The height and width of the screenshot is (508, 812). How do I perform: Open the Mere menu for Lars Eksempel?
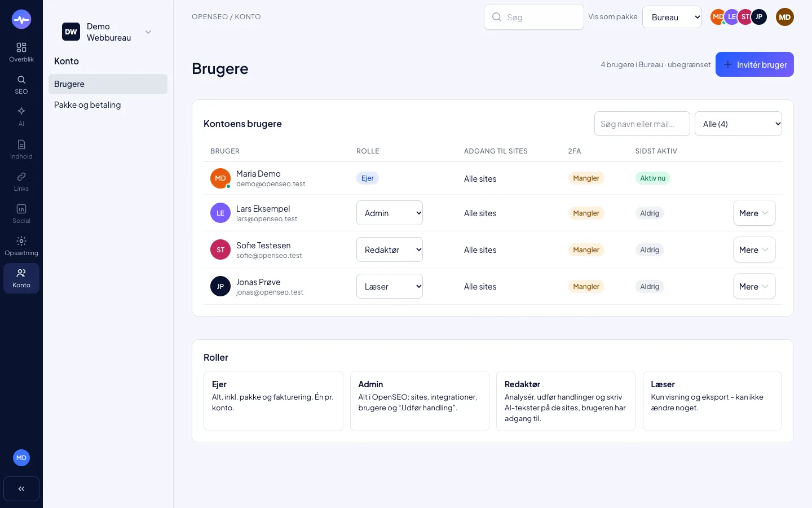point(754,213)
